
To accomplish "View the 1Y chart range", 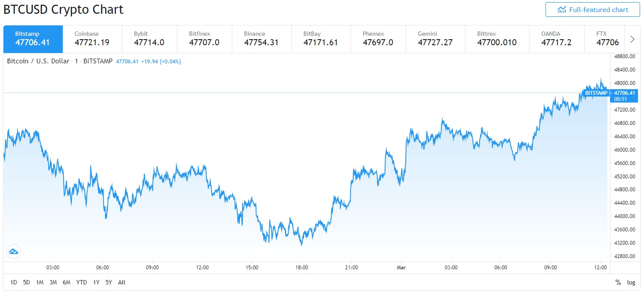I will click(96, 282).
